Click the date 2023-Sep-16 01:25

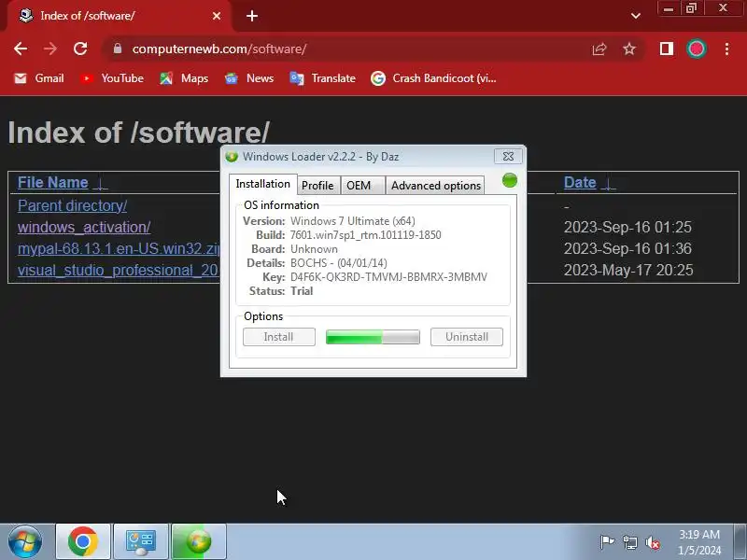627,227
